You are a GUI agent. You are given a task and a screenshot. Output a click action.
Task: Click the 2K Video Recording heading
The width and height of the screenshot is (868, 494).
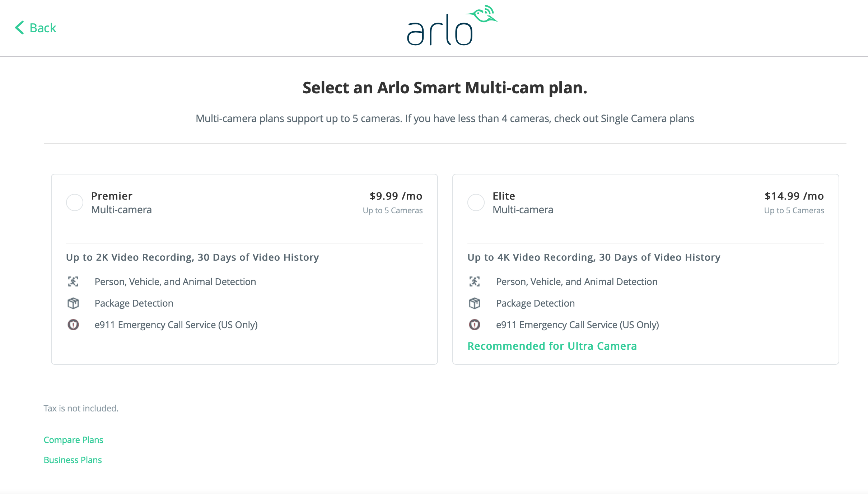(x=192, y=257)
